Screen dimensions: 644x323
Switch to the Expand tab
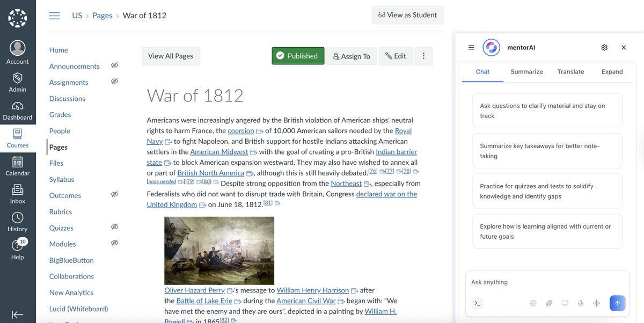(612, 71)
